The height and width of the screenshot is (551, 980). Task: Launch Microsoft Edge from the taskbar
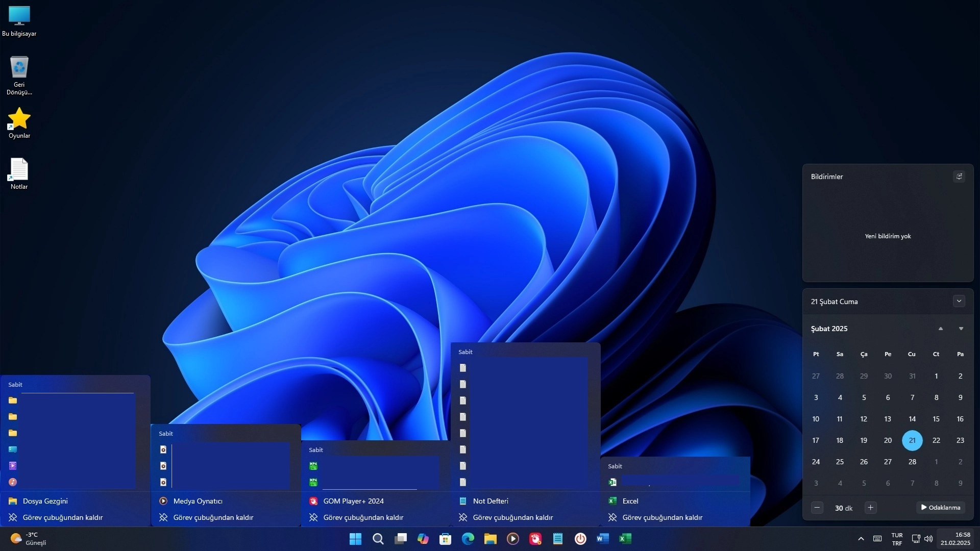pyautogui.click(x=468, y=539)
